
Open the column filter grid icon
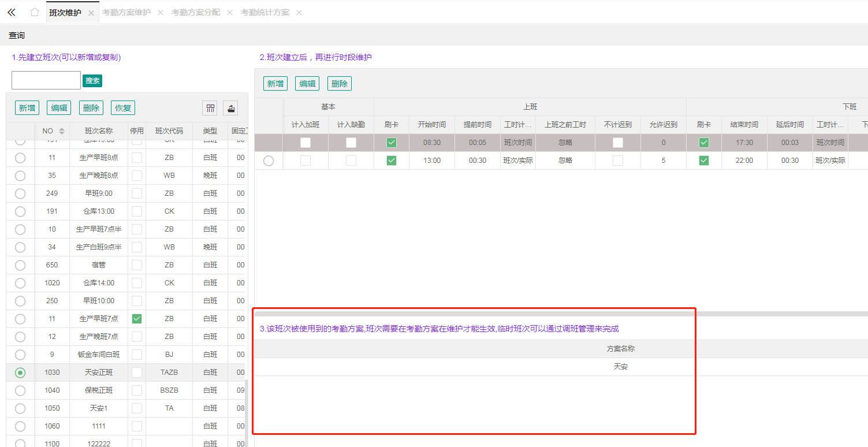click(210, 108)
